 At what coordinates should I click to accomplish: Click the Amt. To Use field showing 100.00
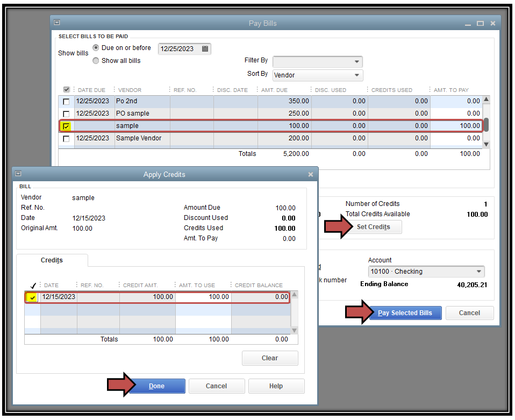point(203,297)
